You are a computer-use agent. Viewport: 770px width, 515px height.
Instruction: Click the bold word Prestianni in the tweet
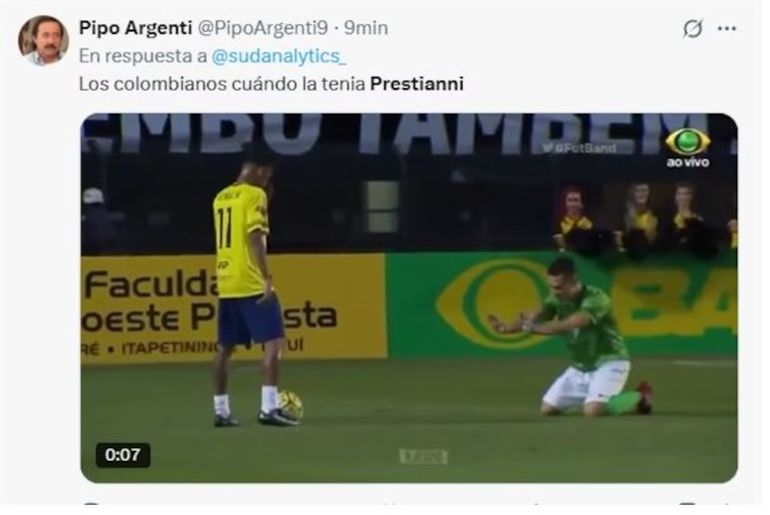417,84
